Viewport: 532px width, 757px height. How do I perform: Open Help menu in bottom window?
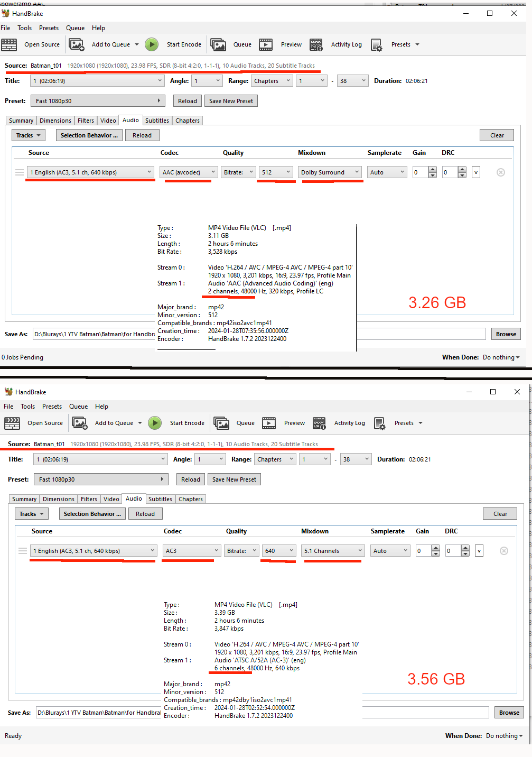click(101, 407)
